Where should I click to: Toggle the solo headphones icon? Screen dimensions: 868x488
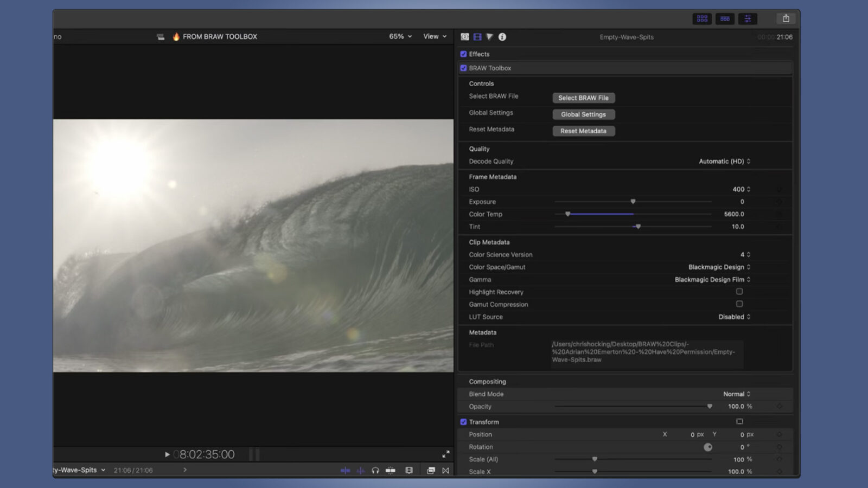(x=375, y=471)
